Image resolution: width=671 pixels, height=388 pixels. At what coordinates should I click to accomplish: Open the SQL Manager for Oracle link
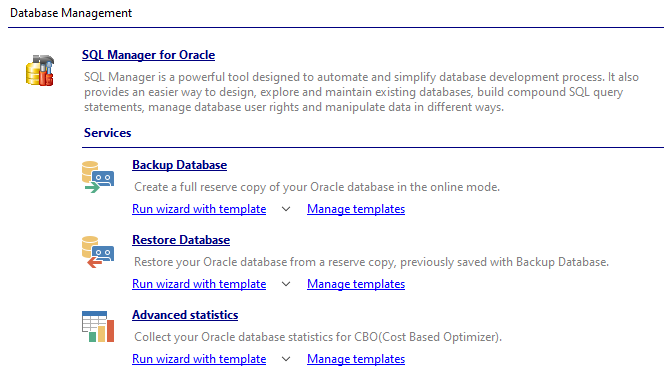click(x=148, y=55)
